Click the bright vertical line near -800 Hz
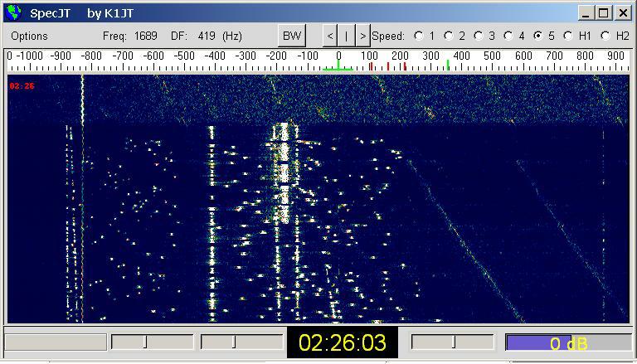 click(x=82, y=198)
